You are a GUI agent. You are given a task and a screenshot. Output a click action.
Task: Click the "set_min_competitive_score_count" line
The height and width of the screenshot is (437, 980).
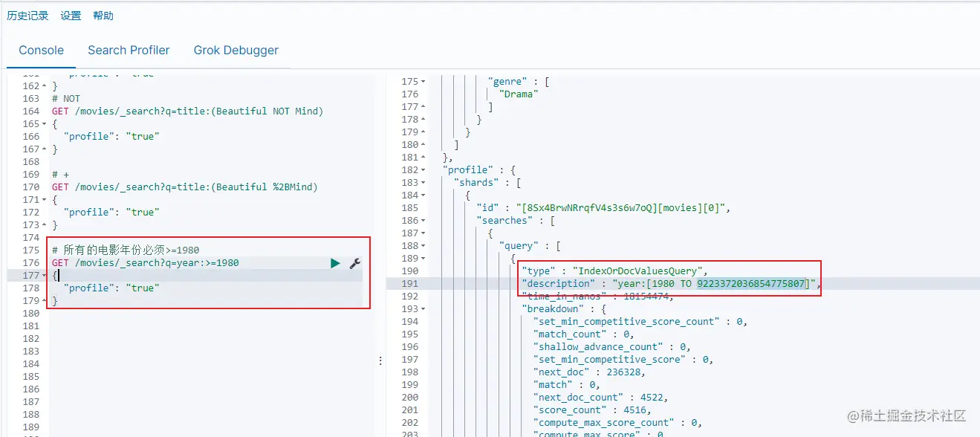[640, 322]
